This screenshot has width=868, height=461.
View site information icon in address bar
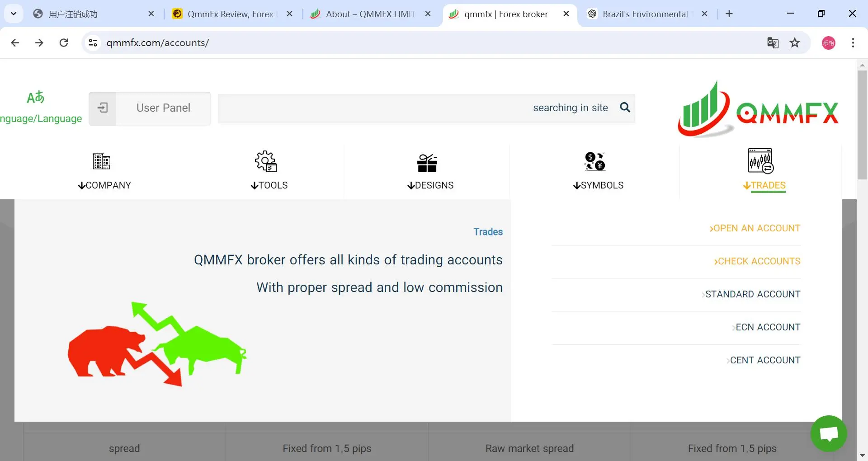93,43
